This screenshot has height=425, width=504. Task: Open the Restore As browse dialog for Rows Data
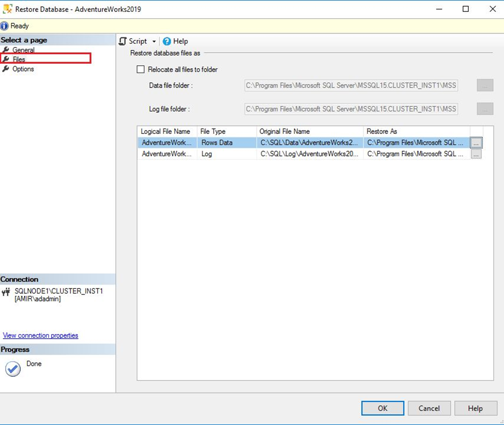point(477,143)
